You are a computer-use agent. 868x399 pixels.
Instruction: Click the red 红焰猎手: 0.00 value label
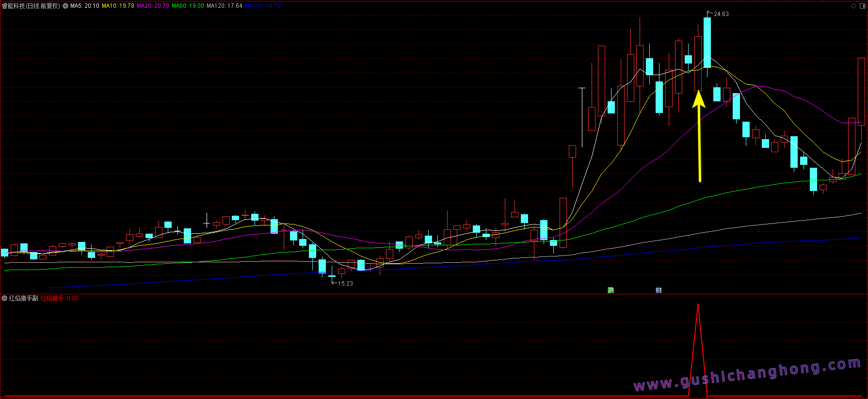pyautogui.click(x=59, y=298)
